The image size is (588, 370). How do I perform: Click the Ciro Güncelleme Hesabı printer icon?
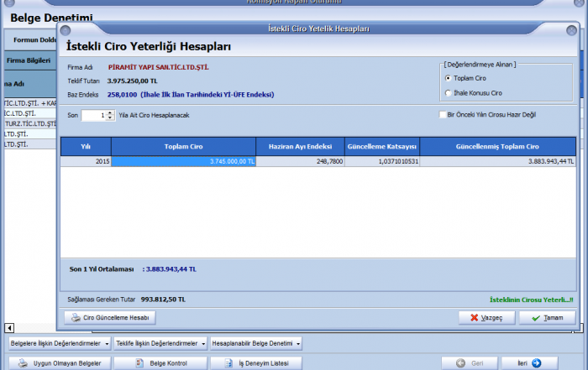pyautogui.click(x=76, y=318)
